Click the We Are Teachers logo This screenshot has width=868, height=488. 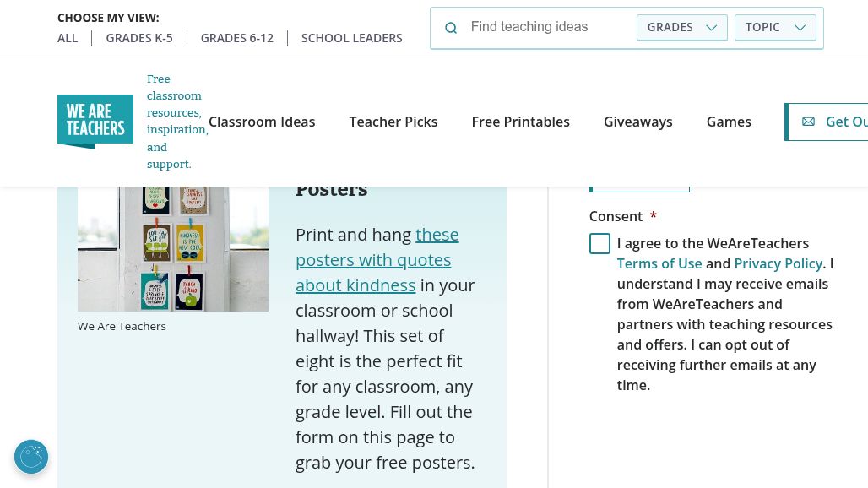pos(95,122)
